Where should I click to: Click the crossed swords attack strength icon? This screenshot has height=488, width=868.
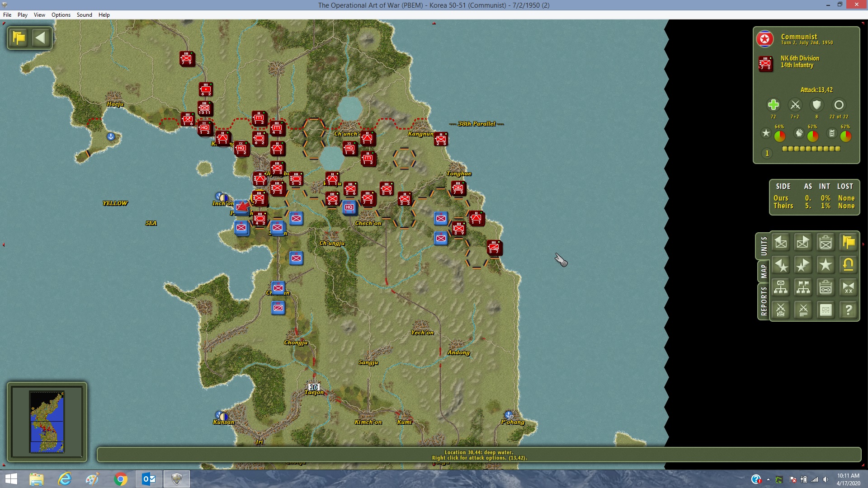(x=795, y=105)
